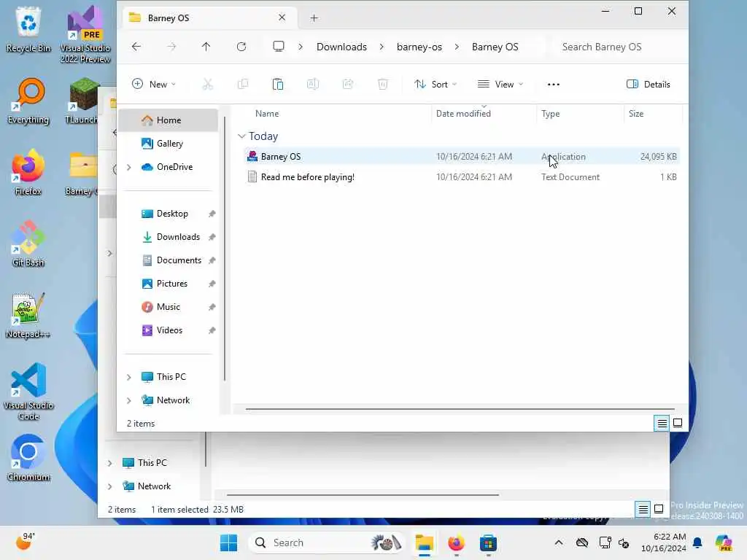Open pinned Documents folder
The height and width of the screenshot is (560, 747).
(x=168, y=260)
